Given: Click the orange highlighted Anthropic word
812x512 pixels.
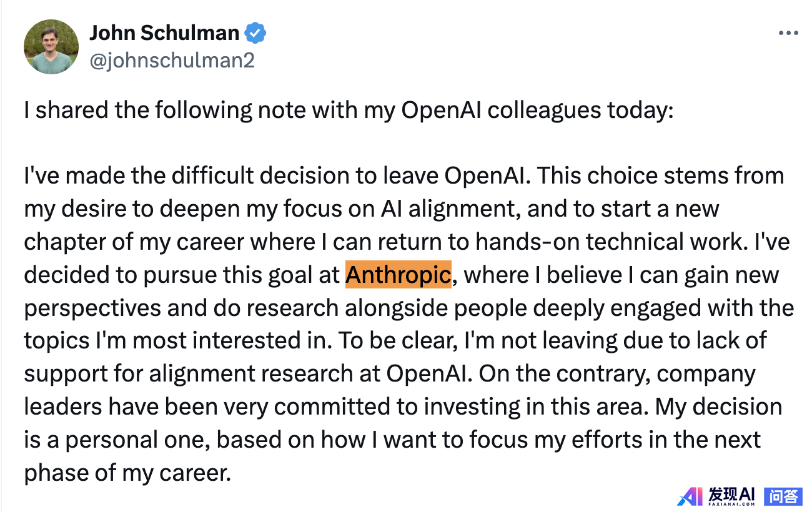Looking at the screenshot, I should (398, 275).
